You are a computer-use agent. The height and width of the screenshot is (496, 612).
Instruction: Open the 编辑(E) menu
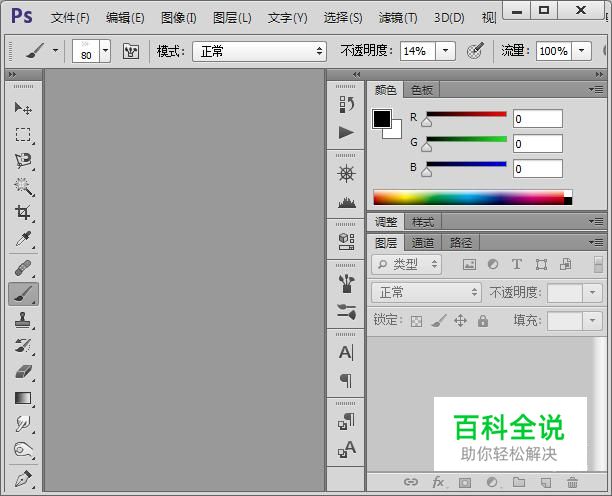pyautogui.click(x=125, y=18)
